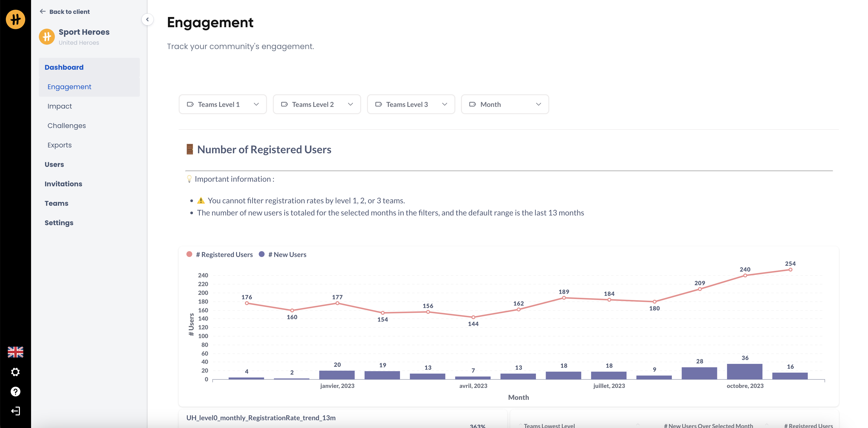868x428 pixels.
Task: Switch language via the UK flag icon
Action: click(x=16, y=352)
